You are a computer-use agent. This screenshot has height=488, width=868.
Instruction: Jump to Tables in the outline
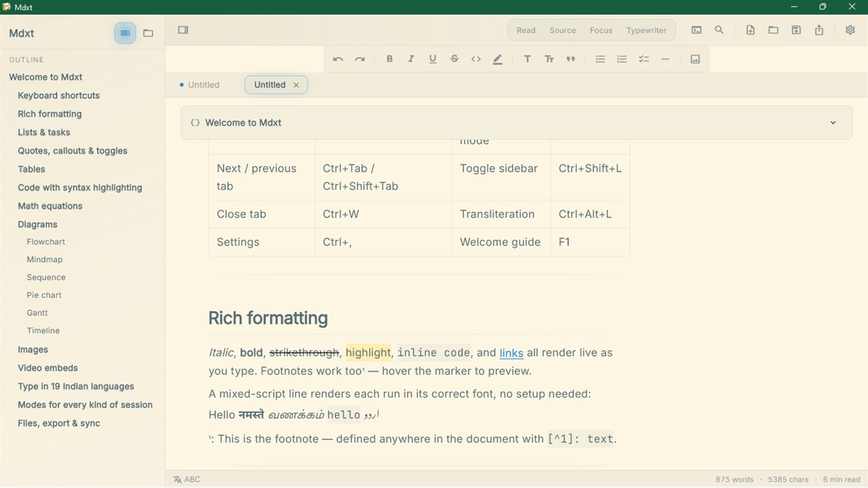(x=32, y=169)
